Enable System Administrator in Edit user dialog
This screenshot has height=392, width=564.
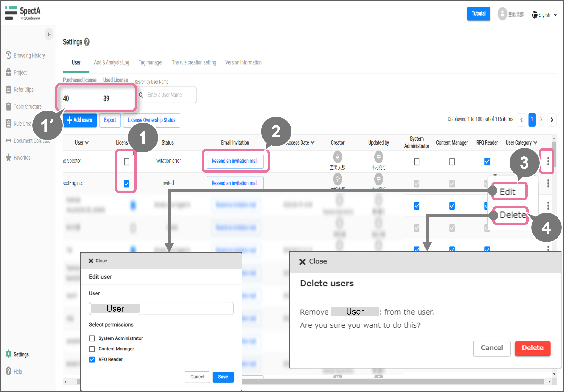[x=92, y=338]
